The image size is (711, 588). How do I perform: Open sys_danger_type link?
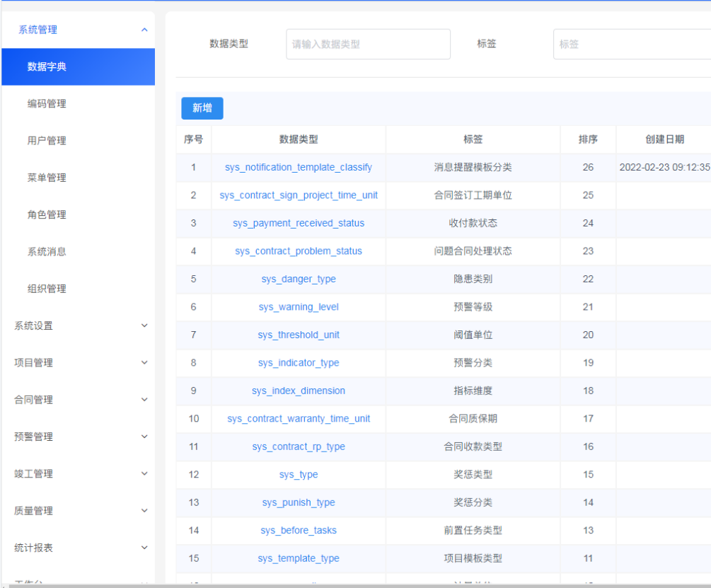point(299,279)
